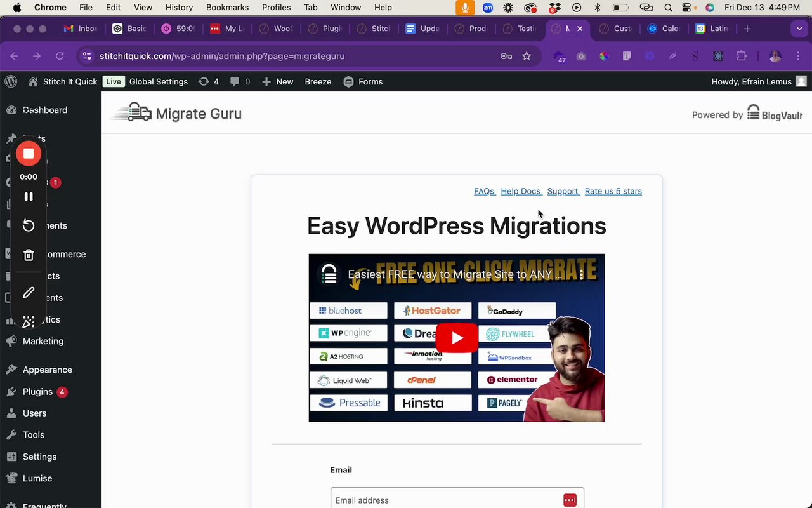Open the Chrome profile avatar
This screenshot has width=812, height=508.
(775, 56)
